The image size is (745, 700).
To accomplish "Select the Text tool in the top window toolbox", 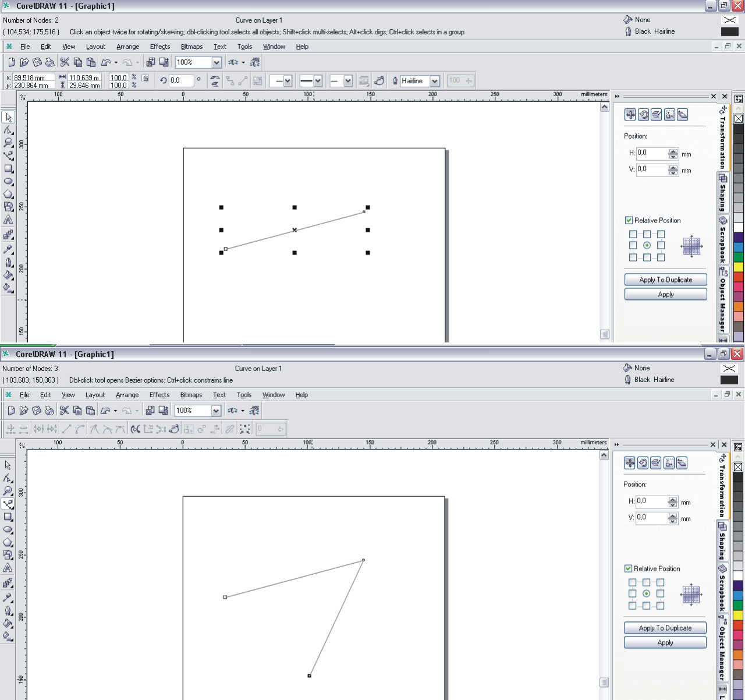I will point(8,220).
